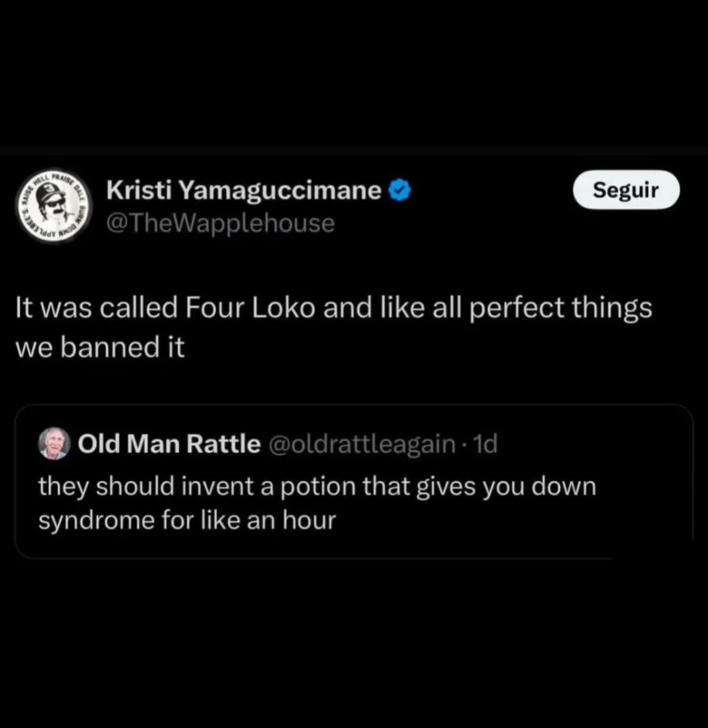The width and height of the screenshot is (708, 728).
Task: Open the Kristi Yamaguccimane display name
Action: (243, 190)
